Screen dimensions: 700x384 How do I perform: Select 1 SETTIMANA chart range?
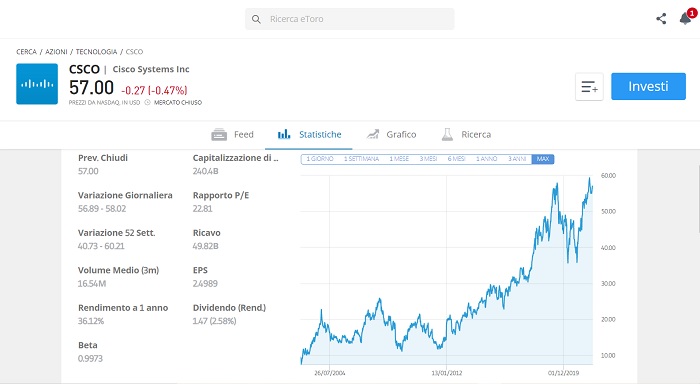coord(361,159)
